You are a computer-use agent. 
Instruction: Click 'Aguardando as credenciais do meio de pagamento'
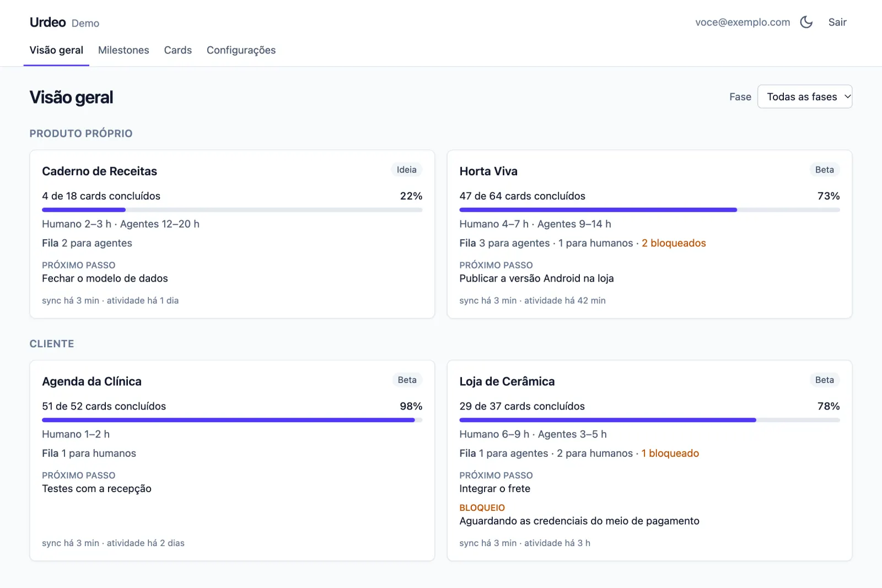coord(579,521)
